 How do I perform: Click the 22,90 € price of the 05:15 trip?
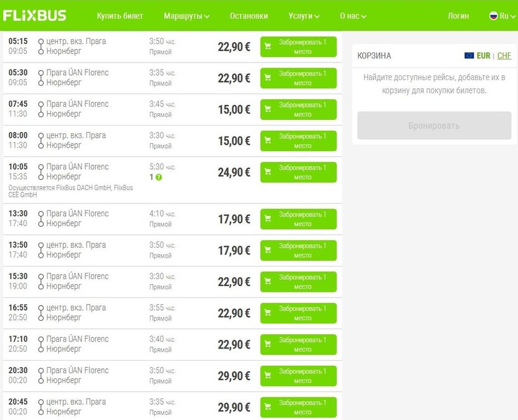(234, 47)
